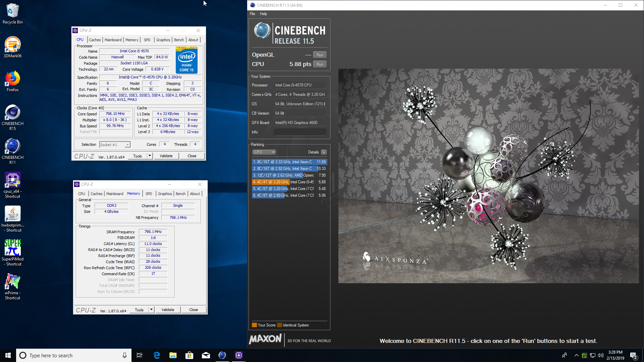Select ranking entry 4C/8T @ 3.20 GHz Core i7

point(289,189)
